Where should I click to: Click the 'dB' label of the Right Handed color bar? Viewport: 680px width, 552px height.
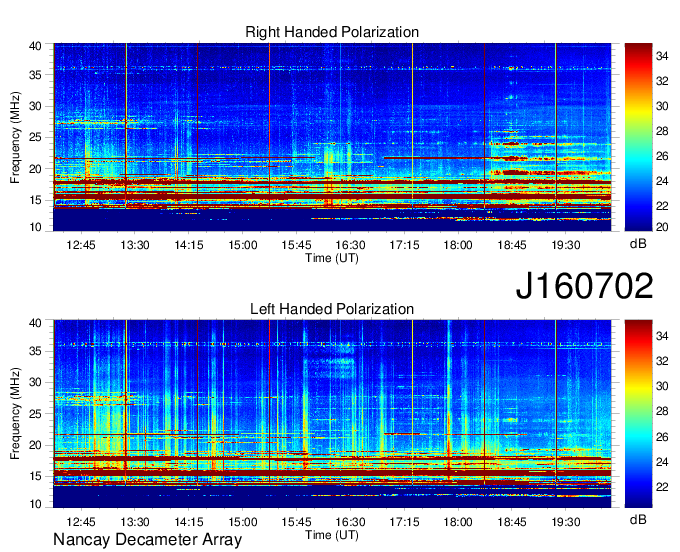638,244
